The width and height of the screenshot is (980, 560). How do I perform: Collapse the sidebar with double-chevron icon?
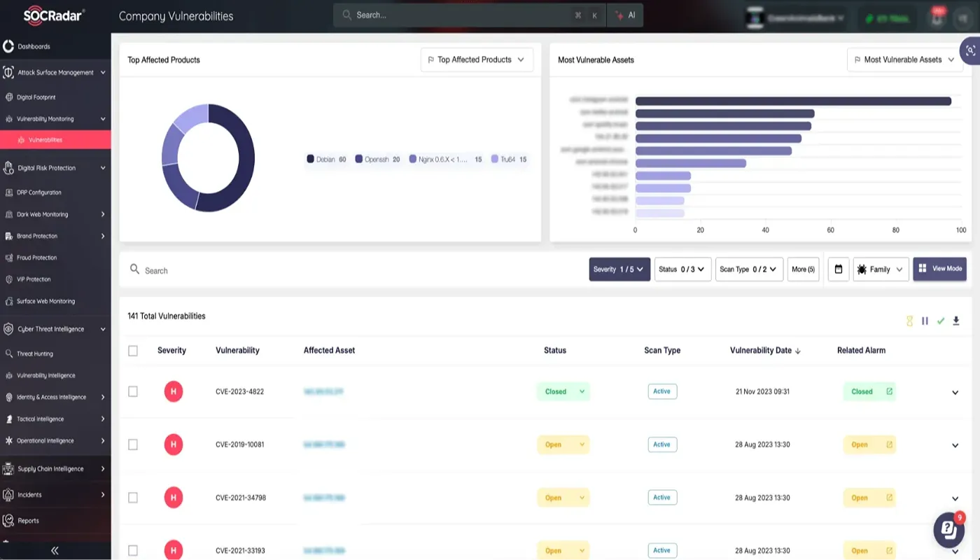pos(55,550)
